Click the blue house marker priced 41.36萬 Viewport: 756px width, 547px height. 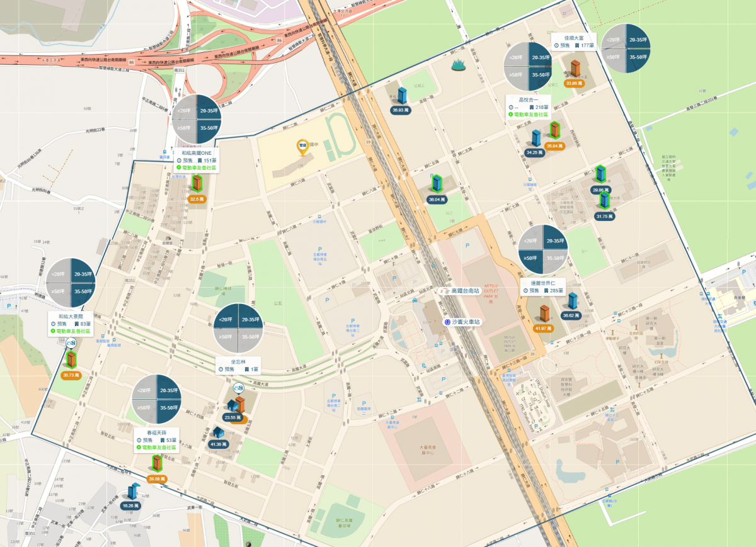tap(218, 432)
